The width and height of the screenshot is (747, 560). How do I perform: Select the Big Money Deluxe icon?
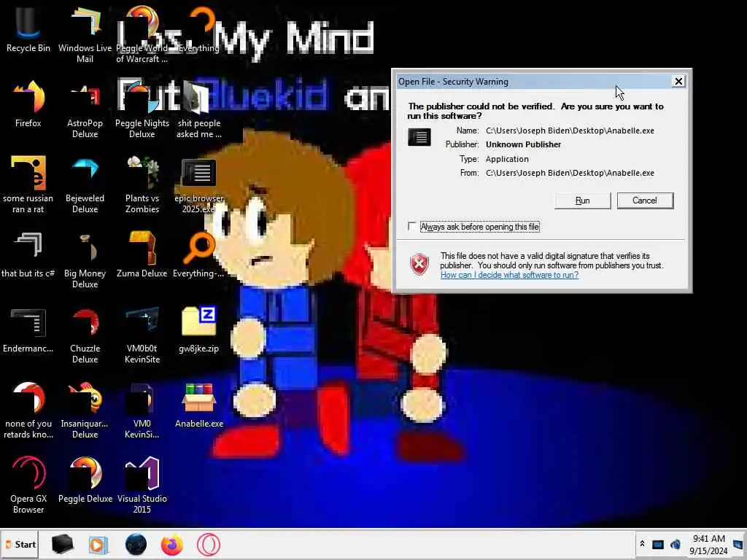(85, 260)
